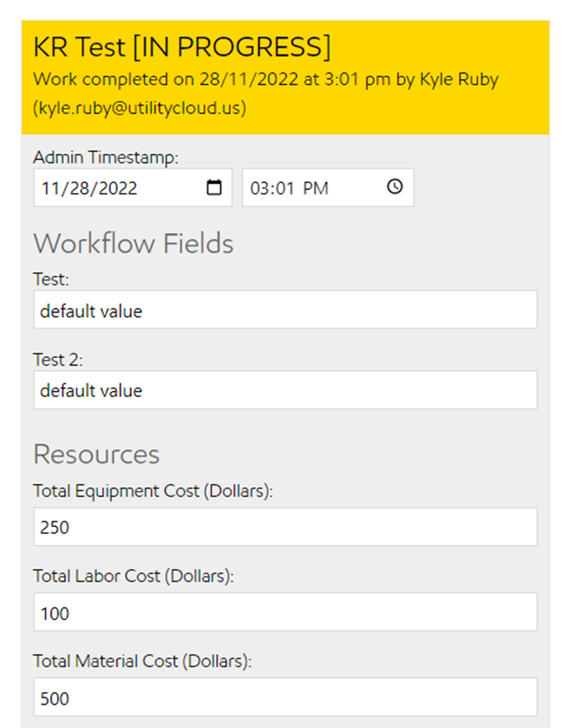Select the month segment in Admin Timestamp date

tap(50, 188)
